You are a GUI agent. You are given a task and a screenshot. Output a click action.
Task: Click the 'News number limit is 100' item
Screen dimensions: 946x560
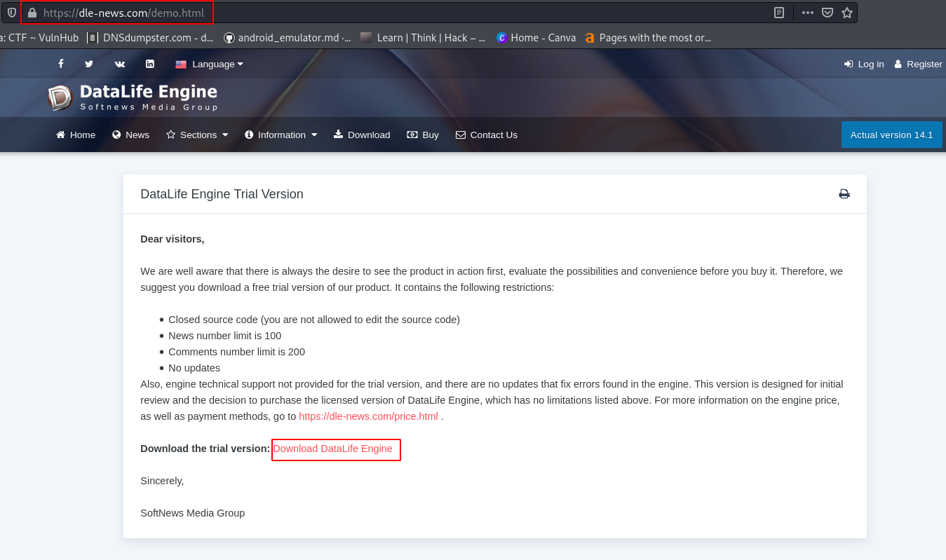[224, 336]
